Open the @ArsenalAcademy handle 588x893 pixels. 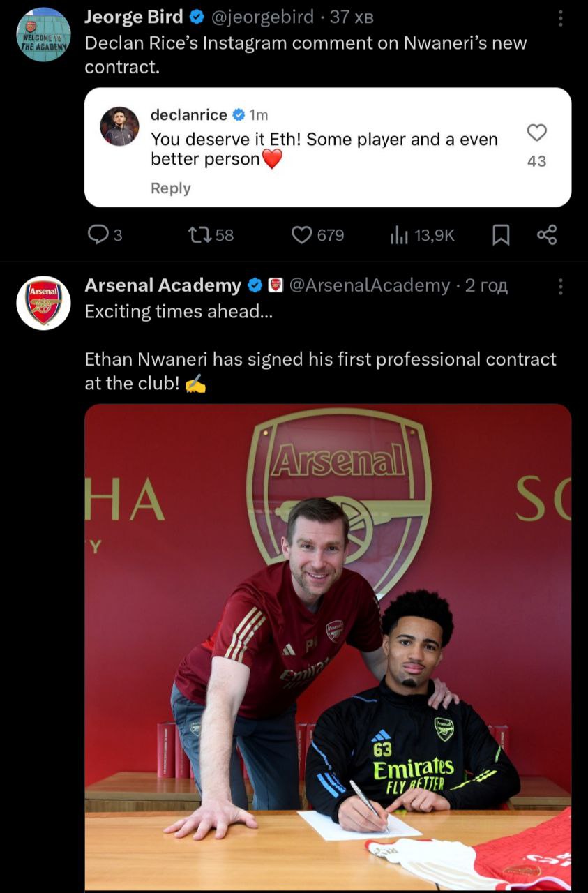click(370, 285)
